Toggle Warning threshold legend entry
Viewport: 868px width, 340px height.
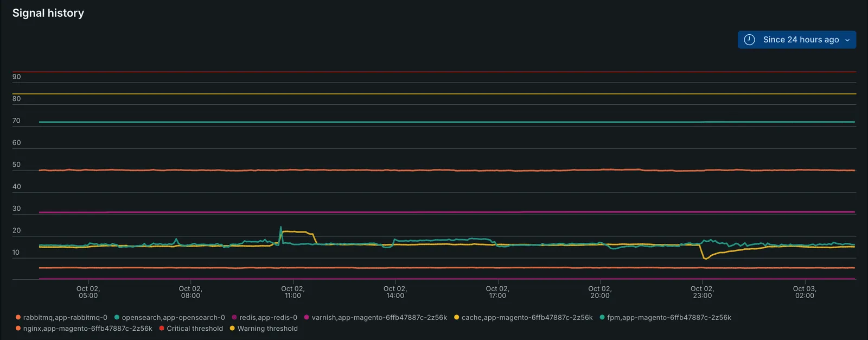pyautogui.click(x=264, y=329)
